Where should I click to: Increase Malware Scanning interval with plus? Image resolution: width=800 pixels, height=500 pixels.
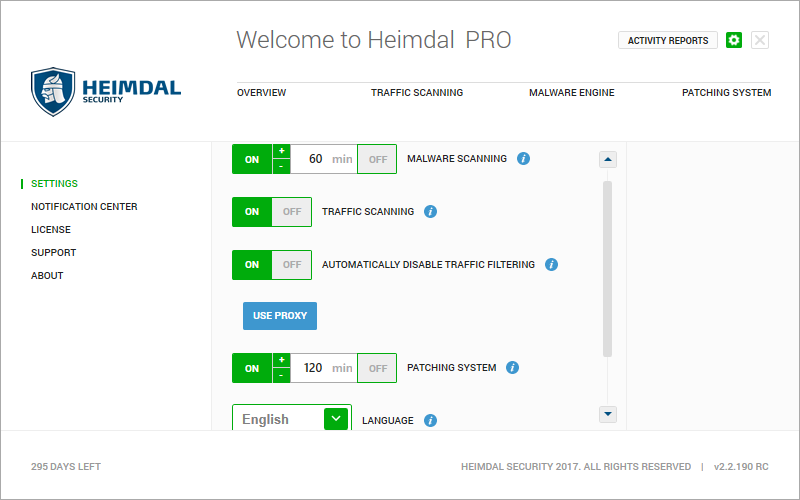tap(282, 151)
